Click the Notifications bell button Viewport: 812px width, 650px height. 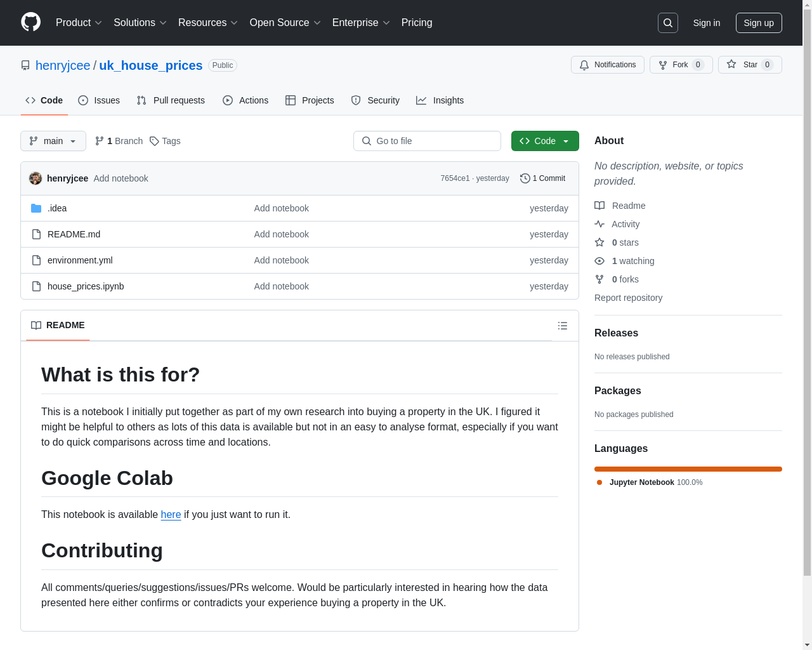(x=608, y=65)
